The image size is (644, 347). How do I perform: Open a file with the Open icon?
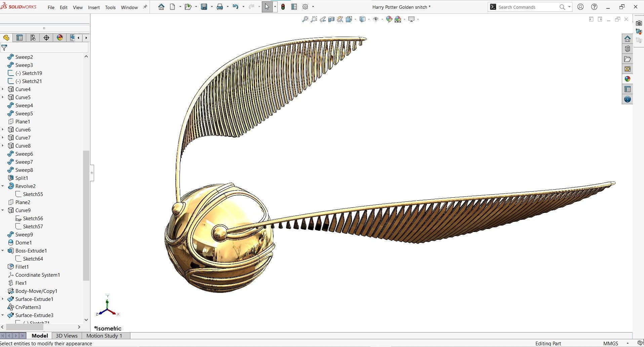188,7
